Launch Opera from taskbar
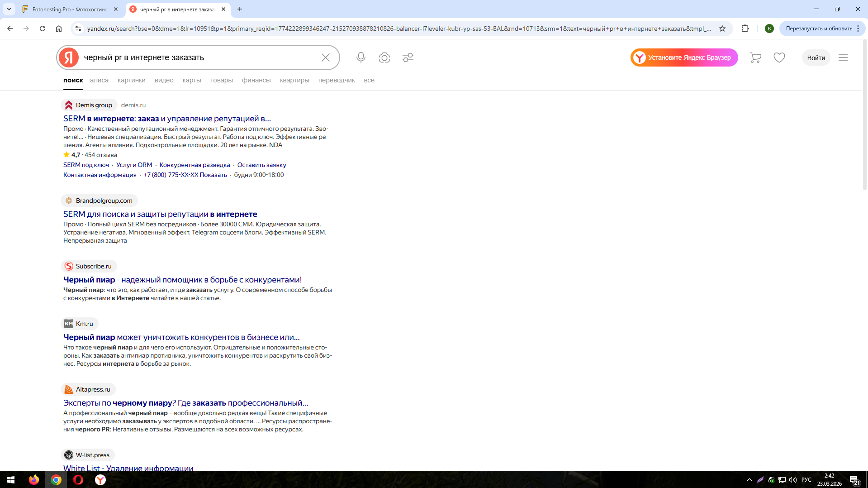868x488 pixels. point(78,480)
